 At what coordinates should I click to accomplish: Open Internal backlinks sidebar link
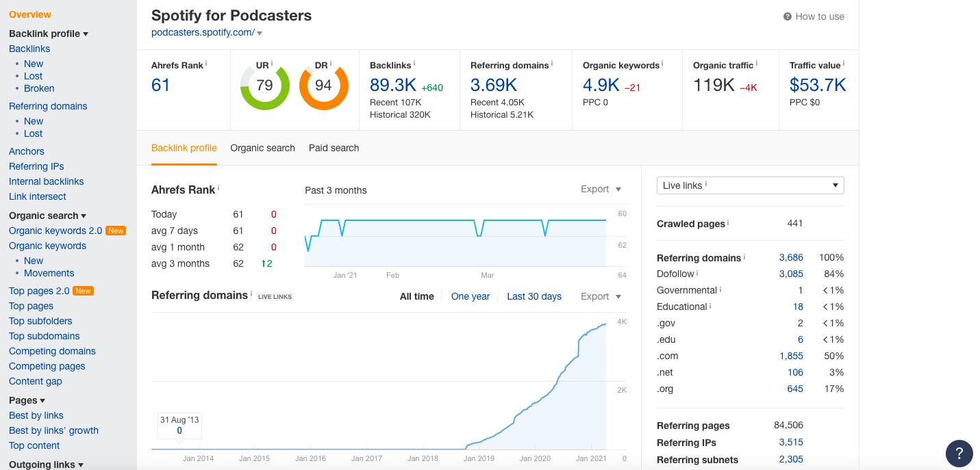coord(47,181)
